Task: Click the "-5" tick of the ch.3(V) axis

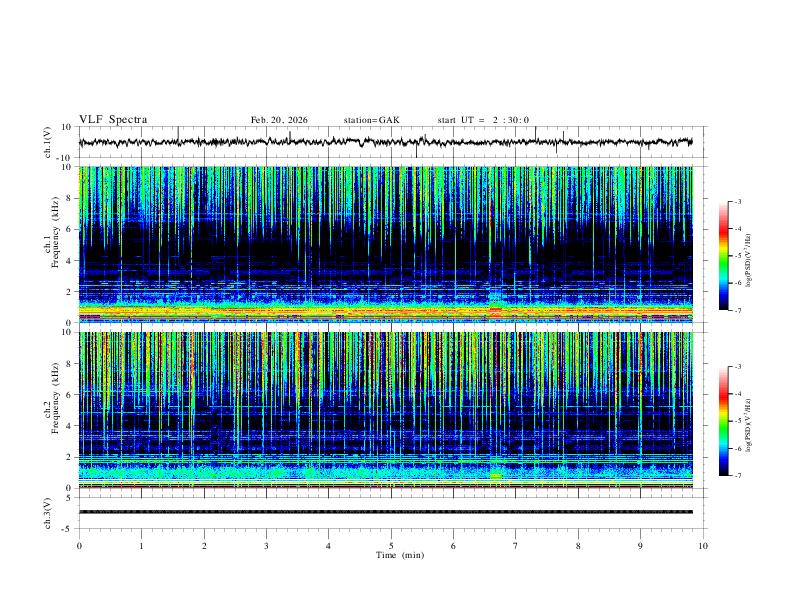Action: tap(68, 529)
